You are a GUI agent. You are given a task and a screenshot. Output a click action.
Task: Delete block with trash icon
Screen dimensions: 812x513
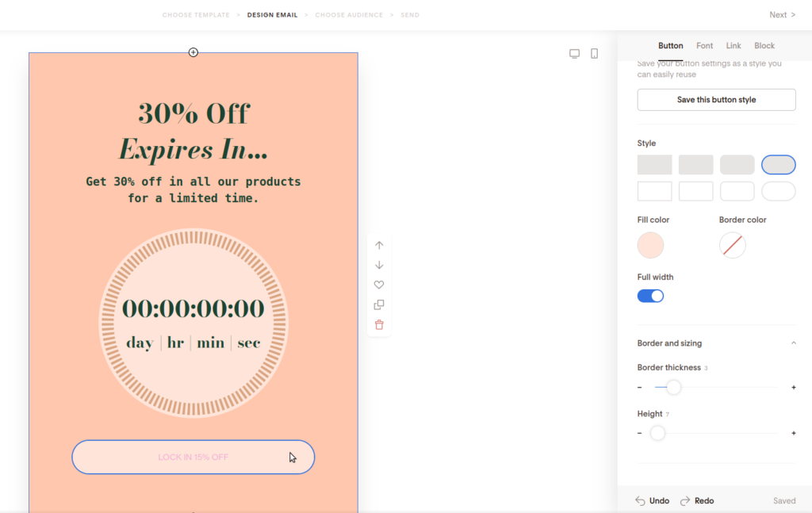379,324
